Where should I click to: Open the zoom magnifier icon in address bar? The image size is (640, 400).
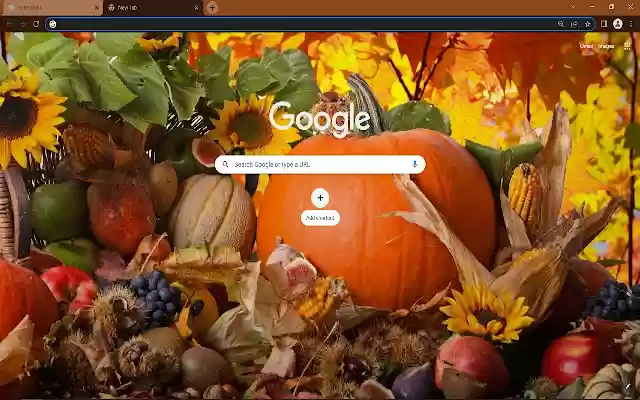tap(561, 24)
